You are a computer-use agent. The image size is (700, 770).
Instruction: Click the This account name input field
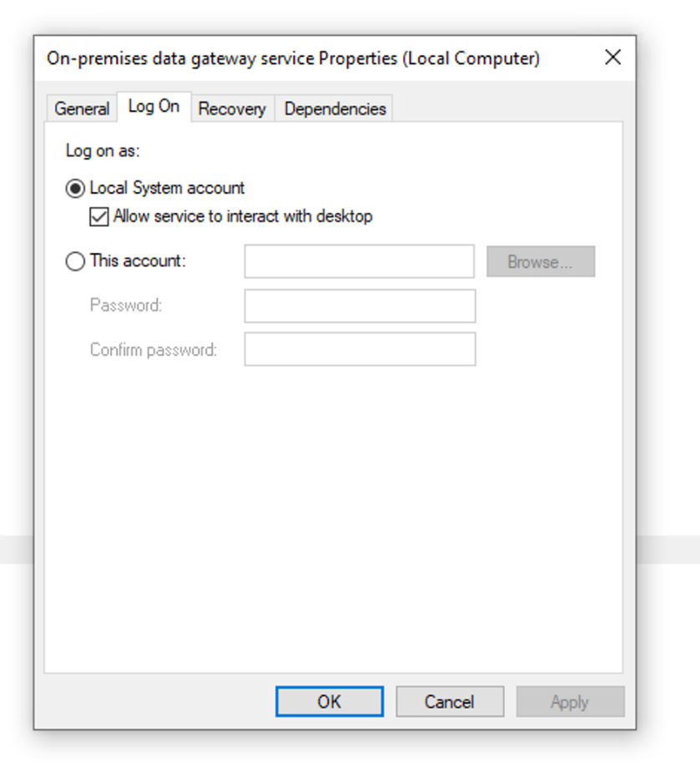coord(359,261)
